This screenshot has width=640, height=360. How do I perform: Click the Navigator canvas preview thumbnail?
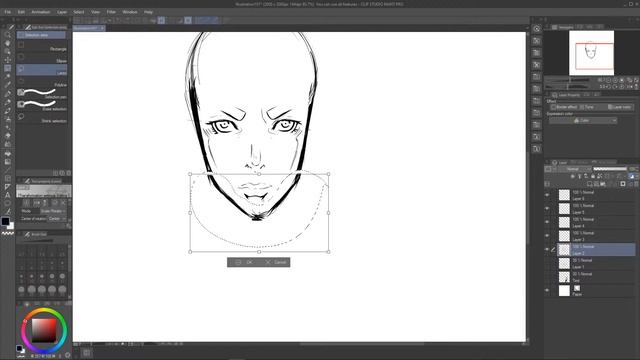pos(591,53)
